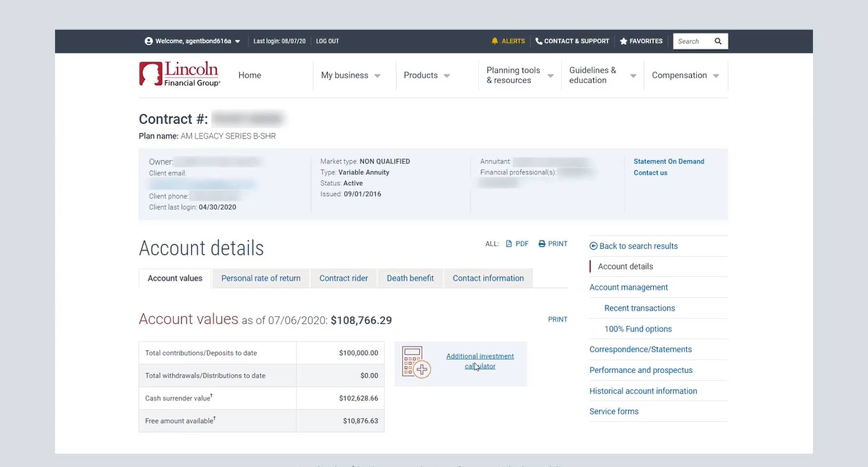This screenshot has width=868, height=467.
Task: Open 100% Fund options link
Action: (638, 329)
